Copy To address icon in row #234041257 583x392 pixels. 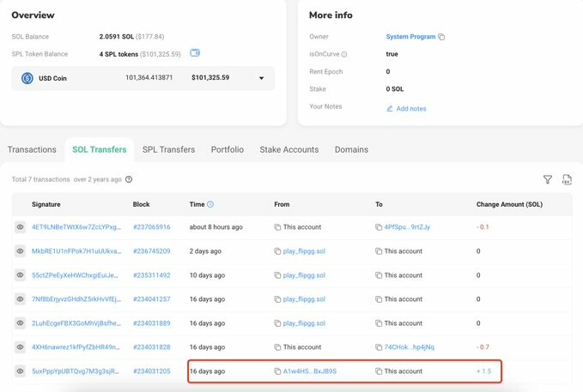(x=379, y=299)
